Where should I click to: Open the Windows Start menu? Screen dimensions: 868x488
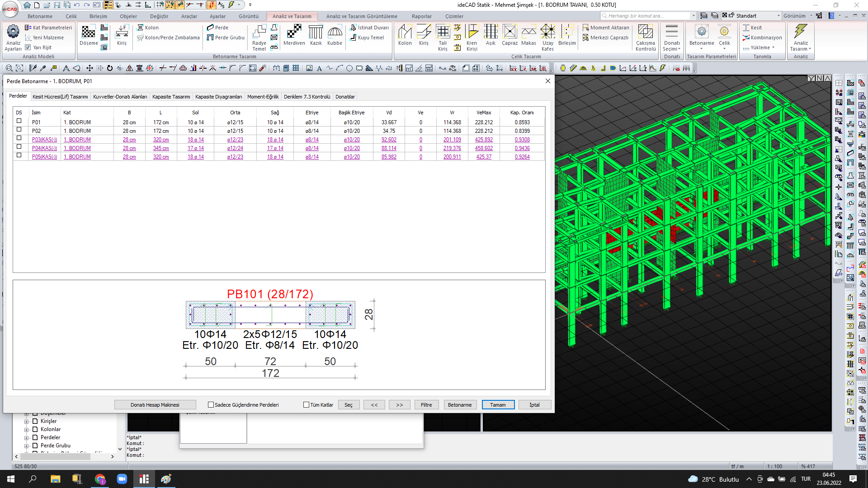[11, 479]
